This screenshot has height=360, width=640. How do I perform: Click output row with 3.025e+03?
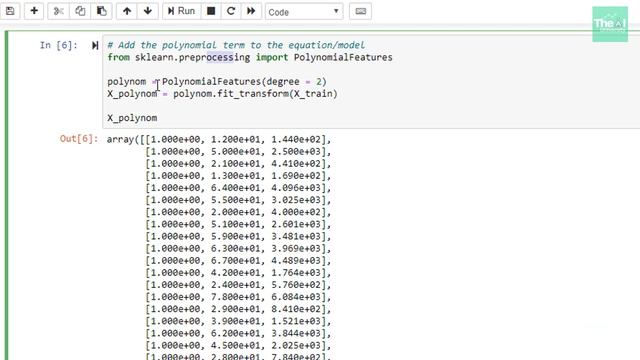coord(238,200)
